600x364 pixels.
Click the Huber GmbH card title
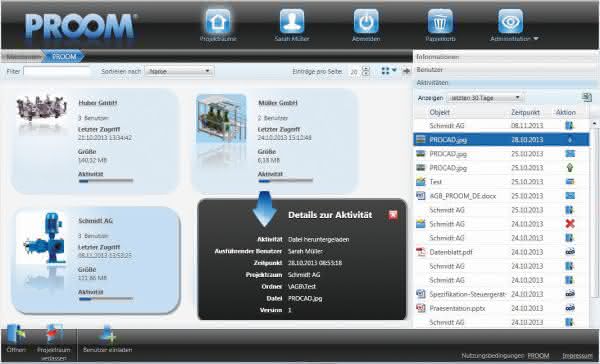coord(98,103)
